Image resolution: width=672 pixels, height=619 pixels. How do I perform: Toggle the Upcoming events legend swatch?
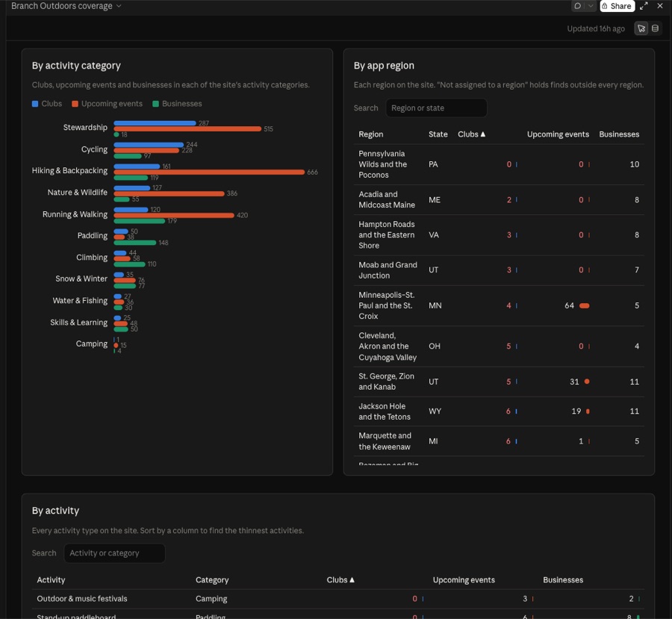coord(75,104)
